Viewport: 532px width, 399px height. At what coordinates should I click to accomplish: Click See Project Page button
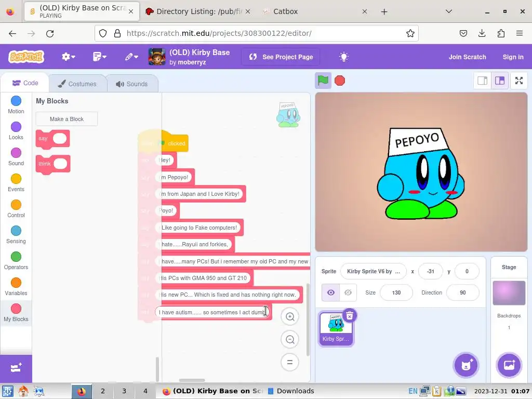281,57
